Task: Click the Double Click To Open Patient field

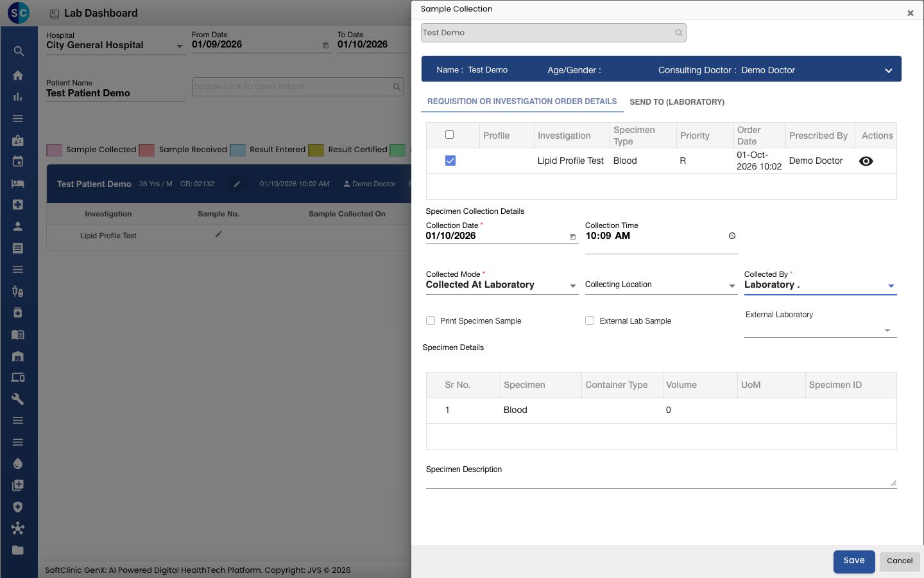Action: [298, 87]
